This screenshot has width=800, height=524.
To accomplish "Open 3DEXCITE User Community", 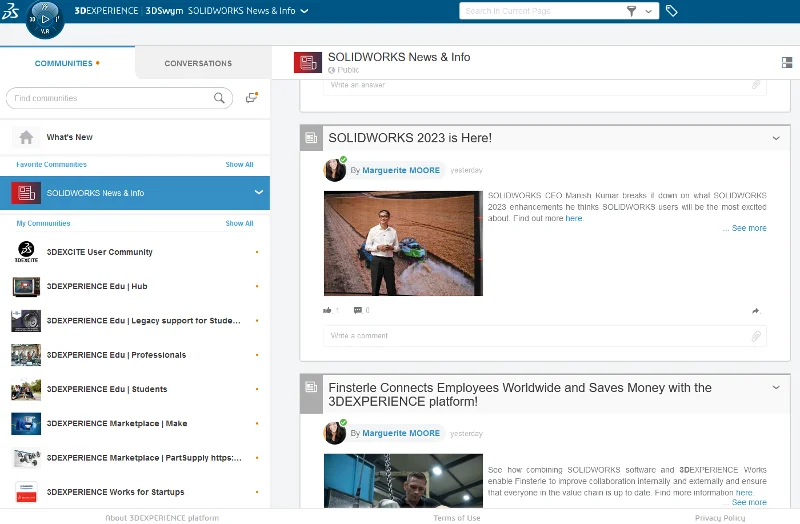I will click(99, 252).
